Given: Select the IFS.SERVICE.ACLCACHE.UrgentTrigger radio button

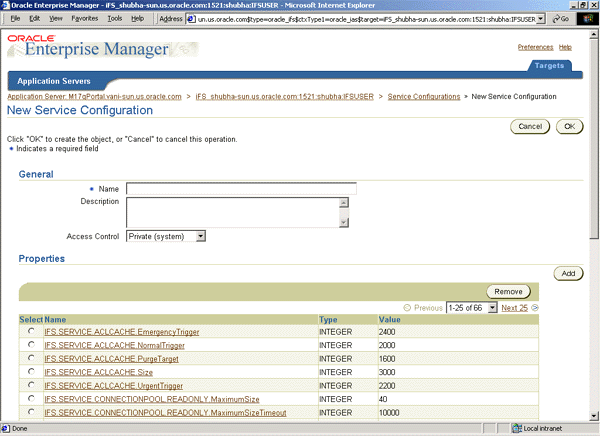Looking at the screenshot, I should (x=31, y=385).
